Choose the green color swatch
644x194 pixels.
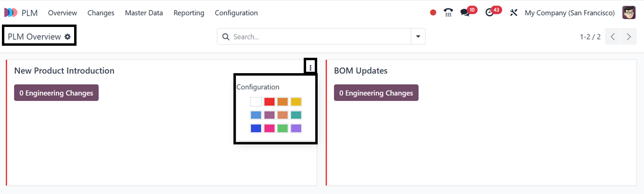[x=283, y=129]
